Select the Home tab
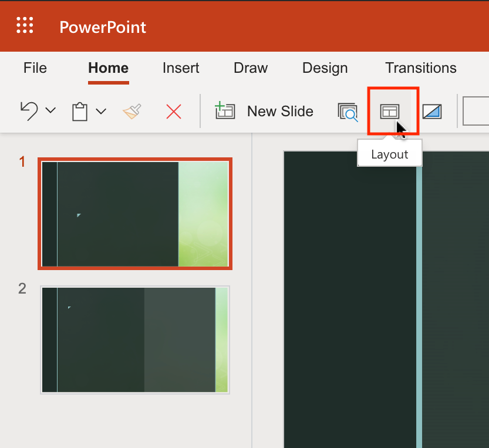The width and height of the screenshot is (489, 448). click(x=108, y=68)
